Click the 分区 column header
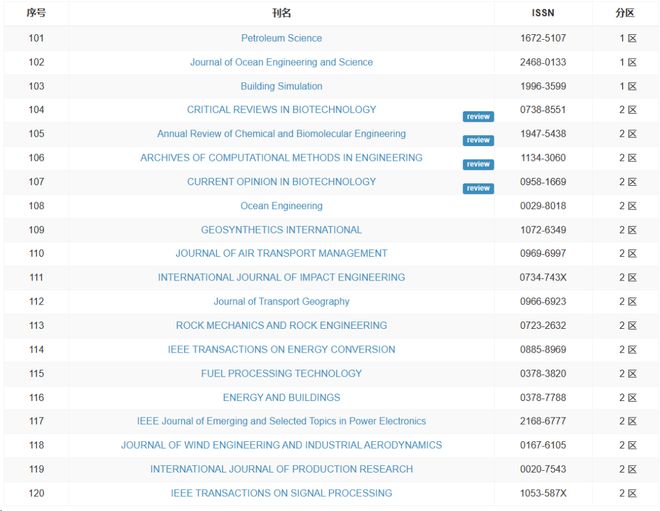The image size is (660, 511). [625, 13]
